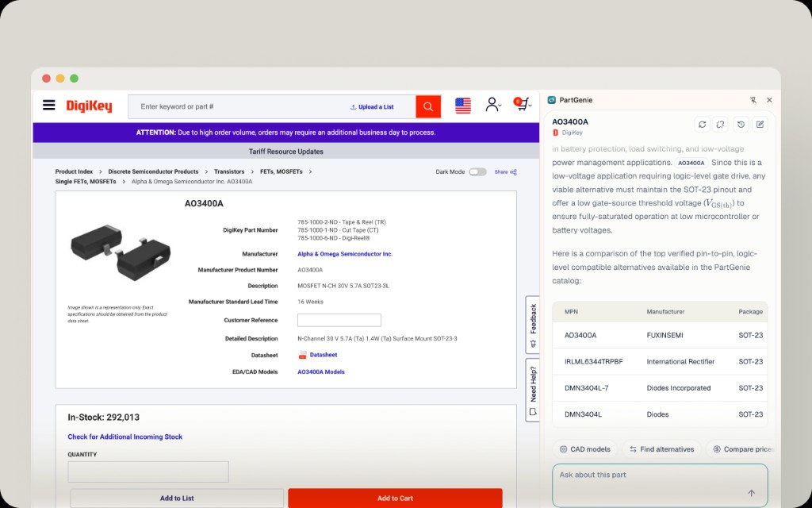The height and width of the screenshot is (508, 812).
Task: Click the Add to List button
Action: pyautogui.click(x=177, y=498)
